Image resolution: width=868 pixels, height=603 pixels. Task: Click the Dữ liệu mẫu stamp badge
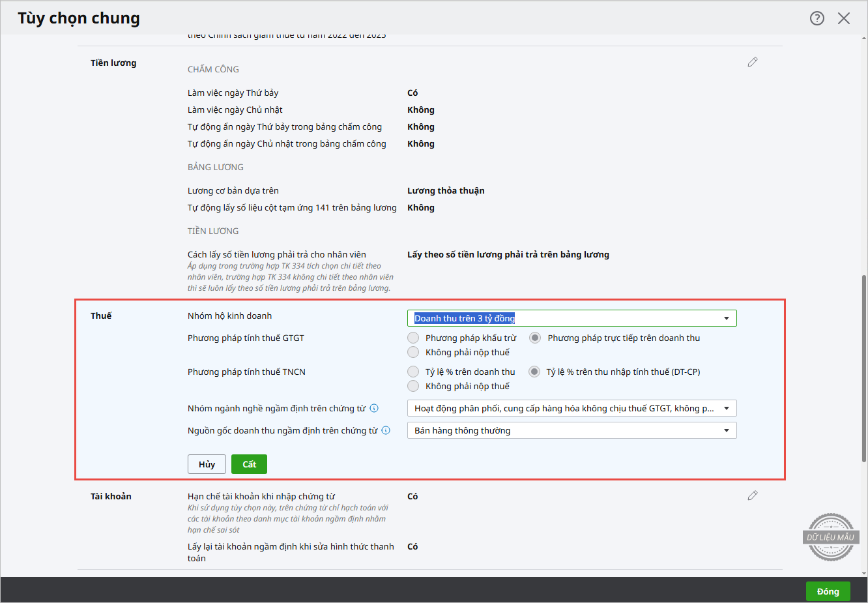(x=830, y=537)
